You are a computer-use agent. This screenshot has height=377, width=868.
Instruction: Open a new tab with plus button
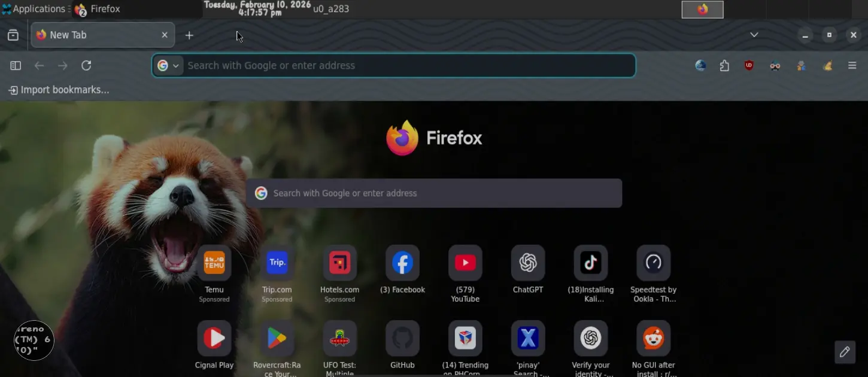tap(189, 35)
